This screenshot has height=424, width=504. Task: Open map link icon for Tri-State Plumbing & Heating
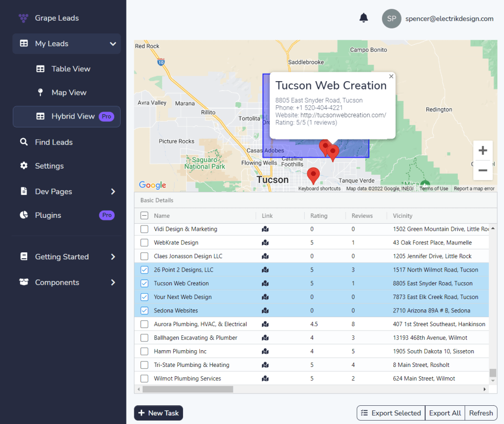coord(265,365)
